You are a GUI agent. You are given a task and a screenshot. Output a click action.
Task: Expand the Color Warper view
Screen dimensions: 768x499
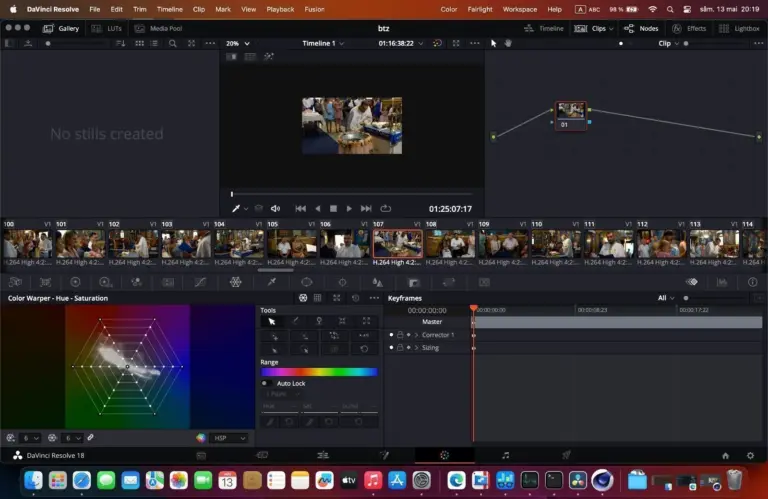pos(336,298)
